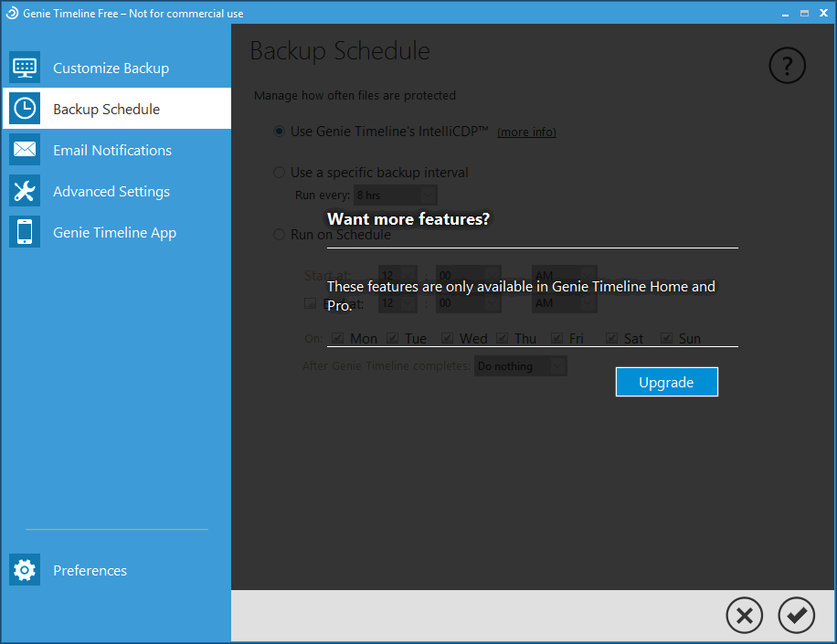The height and width of the screenshot is (644, 837).
Task: Click the Advanced Settings wrench icon
Action: [x=25, y=191]
